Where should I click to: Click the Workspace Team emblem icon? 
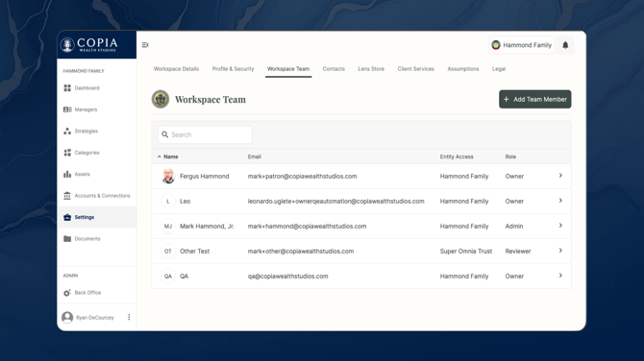[161, 99]
